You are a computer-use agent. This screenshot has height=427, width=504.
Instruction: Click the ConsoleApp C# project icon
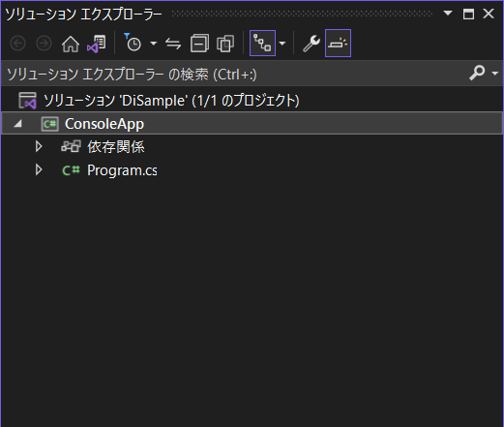[x=49, y=124]
